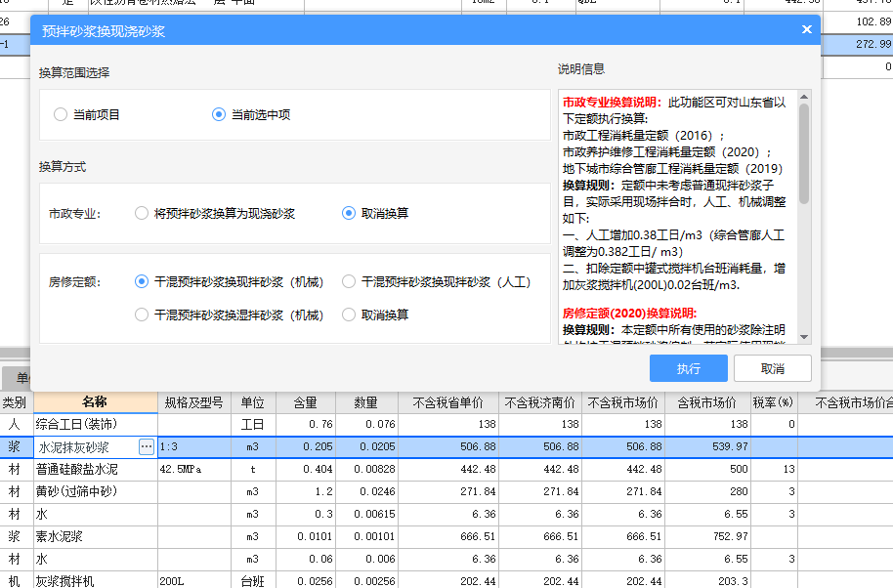Click the 水泥抹灰砂浆 name field
This screenshot has width=893, height=588.
point(85,447)
